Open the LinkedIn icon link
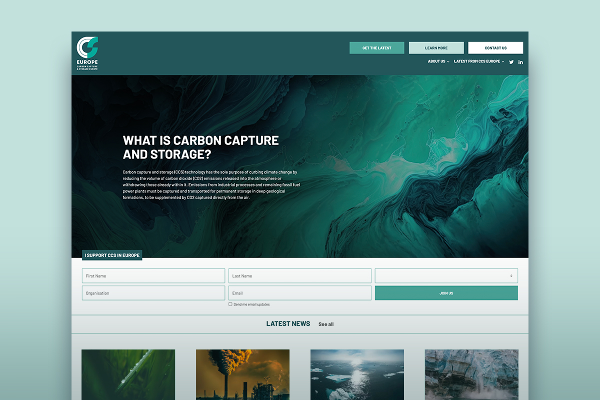 click(520, 62)
